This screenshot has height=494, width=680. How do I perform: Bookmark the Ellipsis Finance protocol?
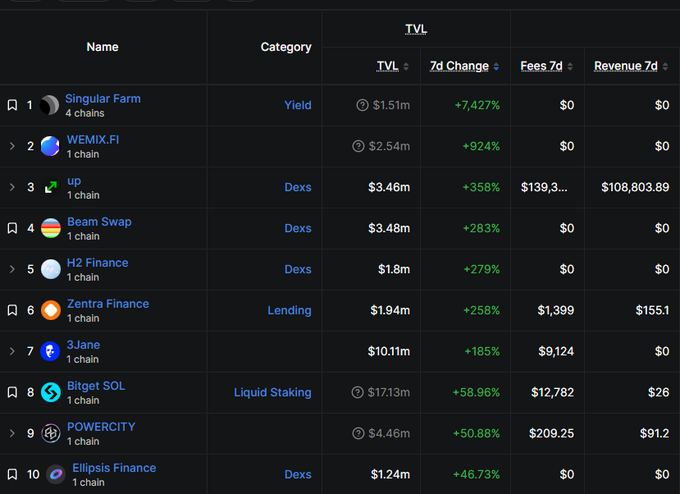pyautogui.click(x=12, y=474)
